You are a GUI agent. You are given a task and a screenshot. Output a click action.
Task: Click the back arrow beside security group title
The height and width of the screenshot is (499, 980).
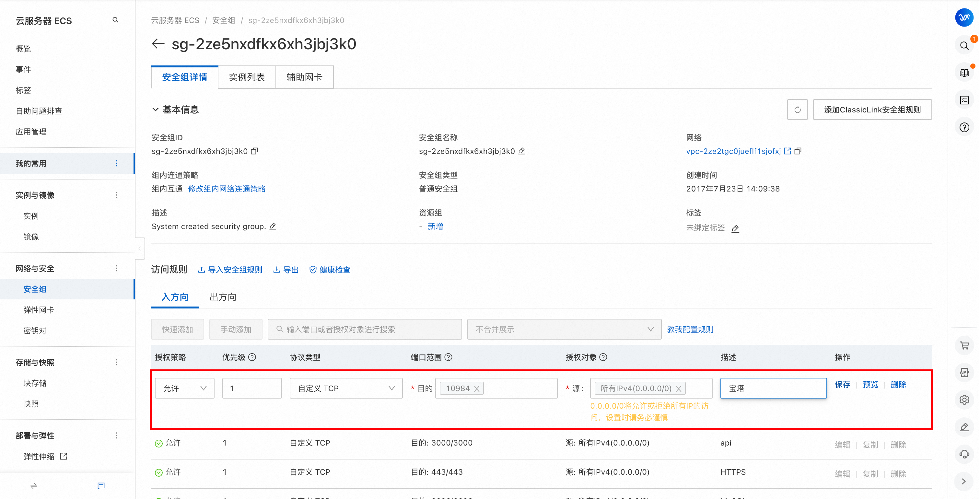coord(158,44)
